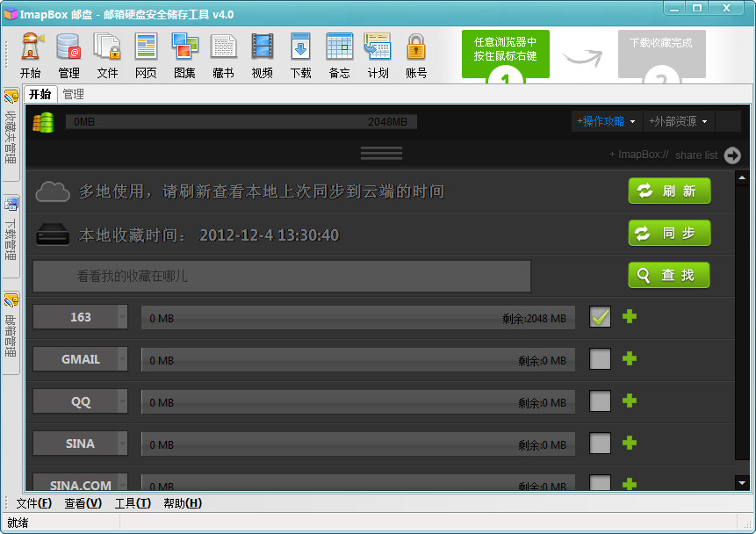Enable the QQ account checkbox
This screenshot has width=756, height=534.
tap(599, 400)
